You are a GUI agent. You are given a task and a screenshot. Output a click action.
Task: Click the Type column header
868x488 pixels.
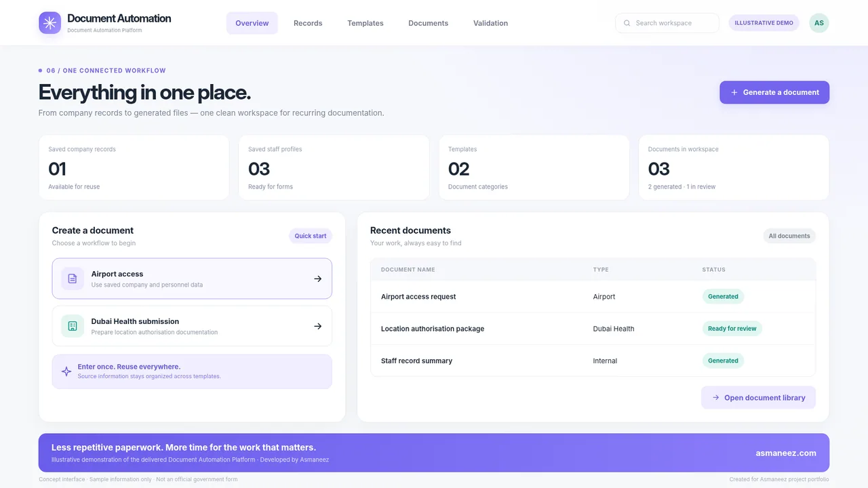click(601, 270)
